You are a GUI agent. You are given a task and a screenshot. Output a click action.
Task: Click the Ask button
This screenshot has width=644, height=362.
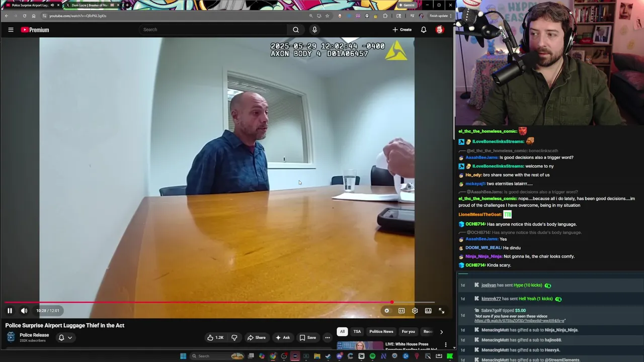click(x=282, y=337)
